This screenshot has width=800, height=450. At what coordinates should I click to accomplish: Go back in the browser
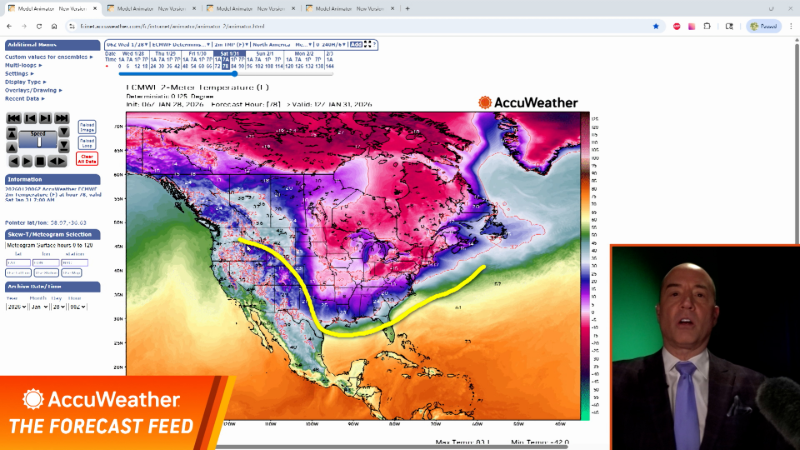[9, 26]
